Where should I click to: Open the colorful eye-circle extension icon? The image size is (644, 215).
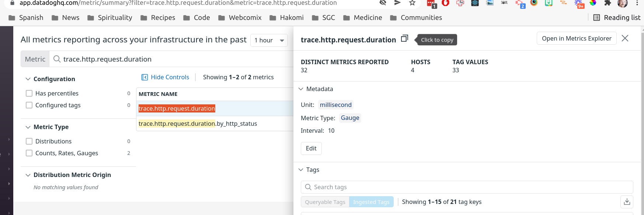pyautogui.click(x=534, y=3)
